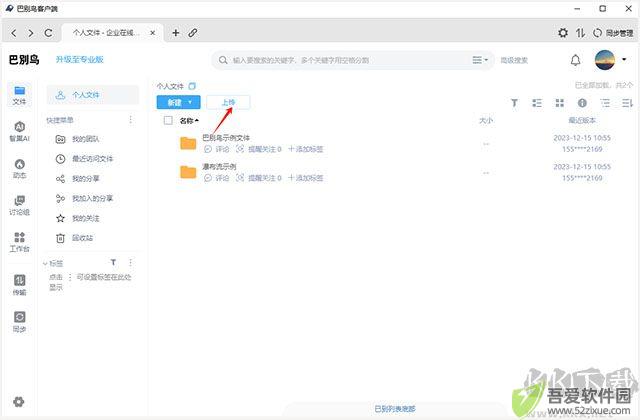The height and width of the screenshot is (420, 640).
Task: Click 巴别鸟示例文件 folder icon
Action: click(188, 143)
